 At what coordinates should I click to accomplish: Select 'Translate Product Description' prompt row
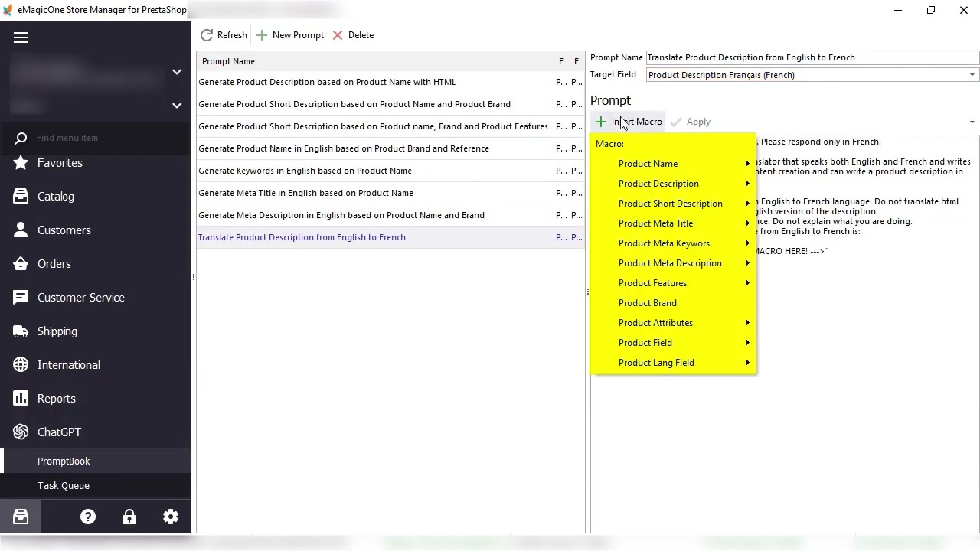[x=390, y=237]
